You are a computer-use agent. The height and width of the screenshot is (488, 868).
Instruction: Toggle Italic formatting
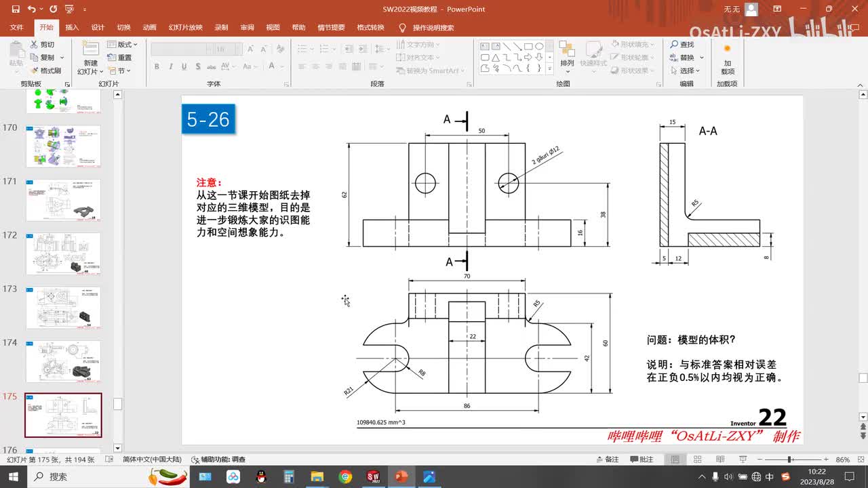point(170,66)
